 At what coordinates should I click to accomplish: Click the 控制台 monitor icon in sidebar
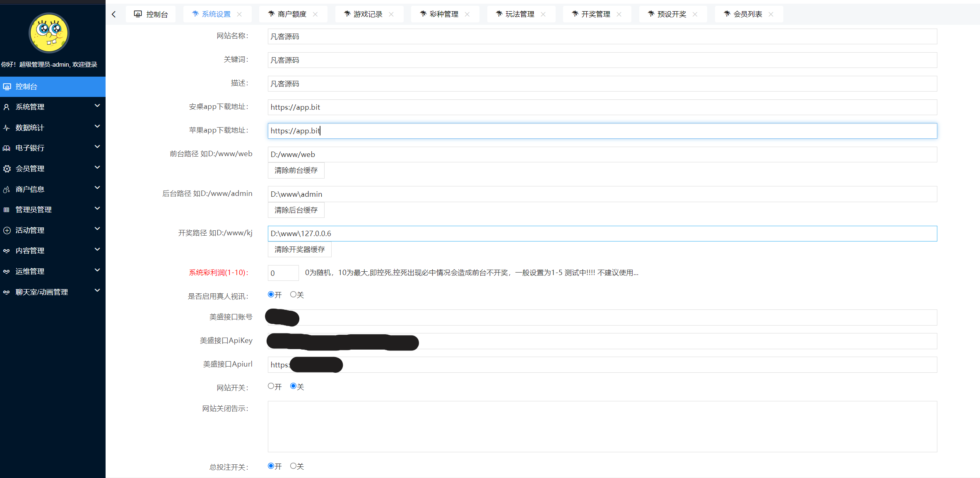click(7, 87)
